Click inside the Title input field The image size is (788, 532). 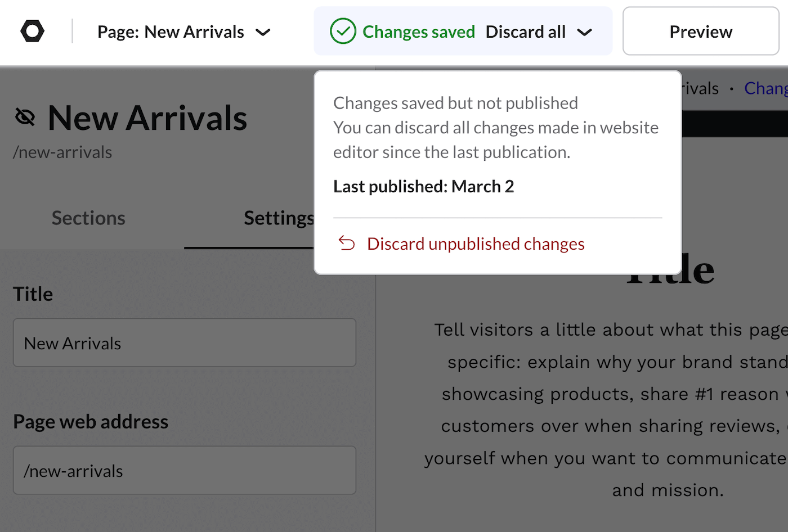coord(184,342)
